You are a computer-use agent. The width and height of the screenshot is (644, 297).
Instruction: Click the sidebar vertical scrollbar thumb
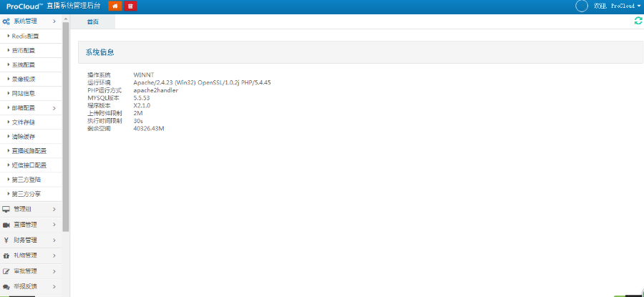pos(66,127)
